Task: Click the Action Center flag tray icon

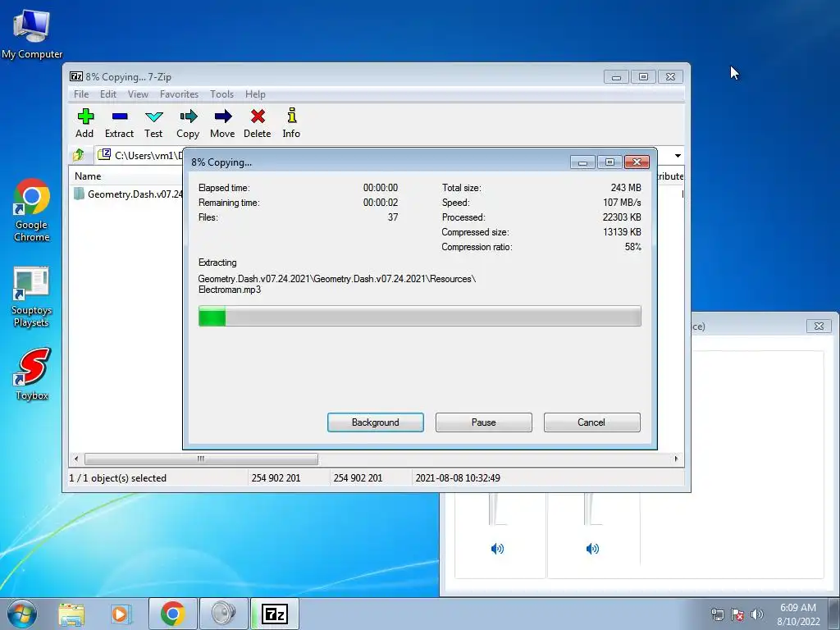Action: (x=737, y=614)
